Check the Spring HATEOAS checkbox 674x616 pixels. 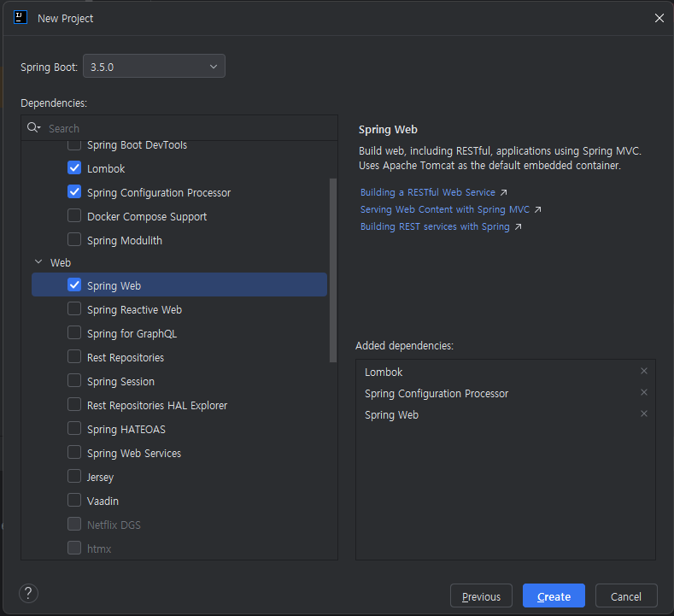[74, 429]
